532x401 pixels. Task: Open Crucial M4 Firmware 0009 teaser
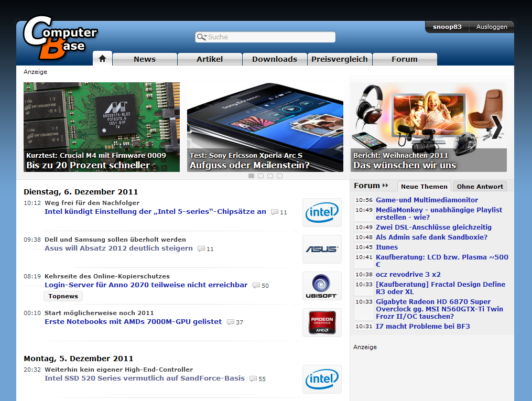click(x=102, y=127)
